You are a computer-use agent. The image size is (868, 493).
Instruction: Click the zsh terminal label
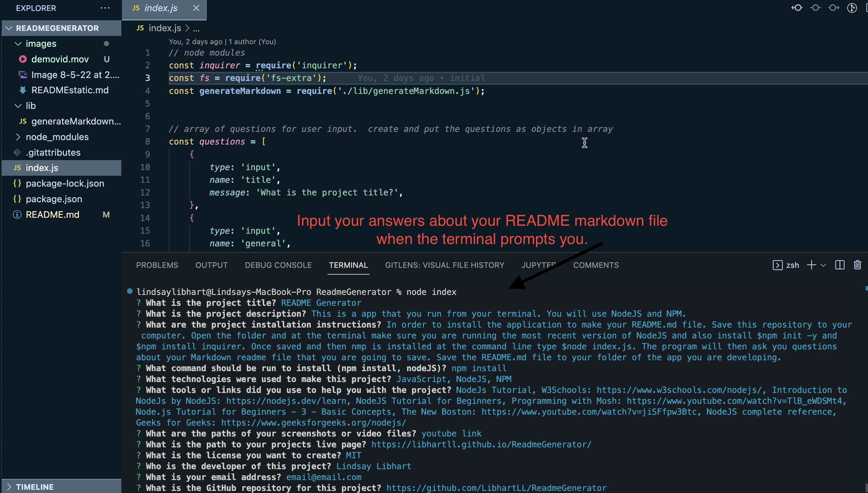792,265
